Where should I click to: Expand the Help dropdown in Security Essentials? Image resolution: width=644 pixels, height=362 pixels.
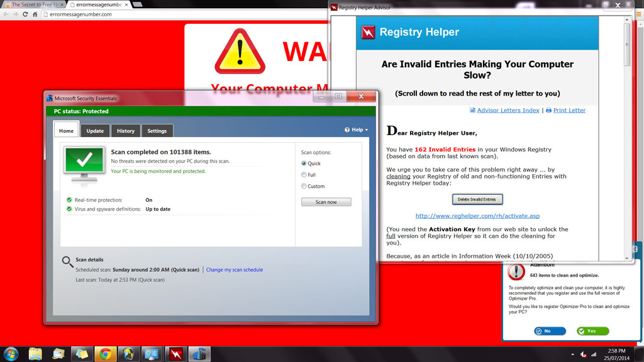(x=357, y=129)
